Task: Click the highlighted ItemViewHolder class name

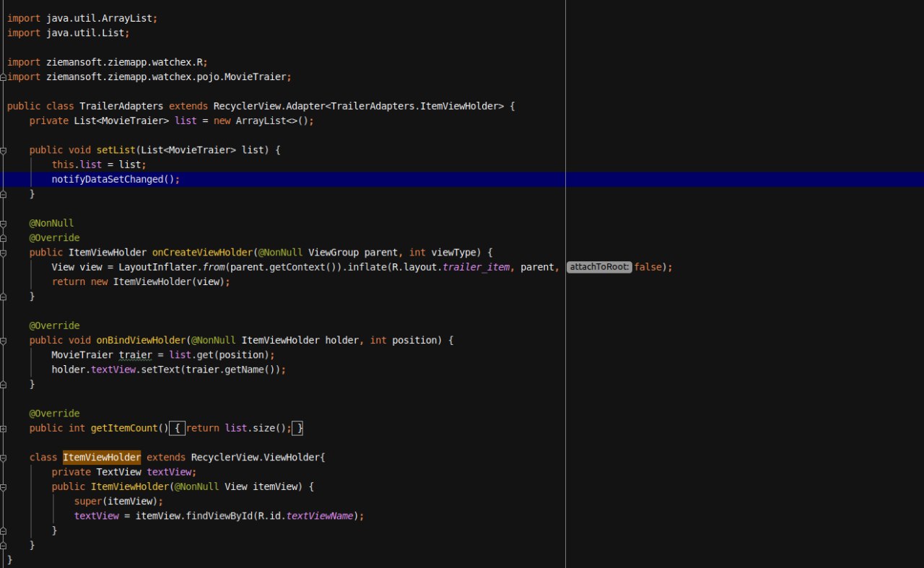Action: pyautogui.click(x=102, y=458)
